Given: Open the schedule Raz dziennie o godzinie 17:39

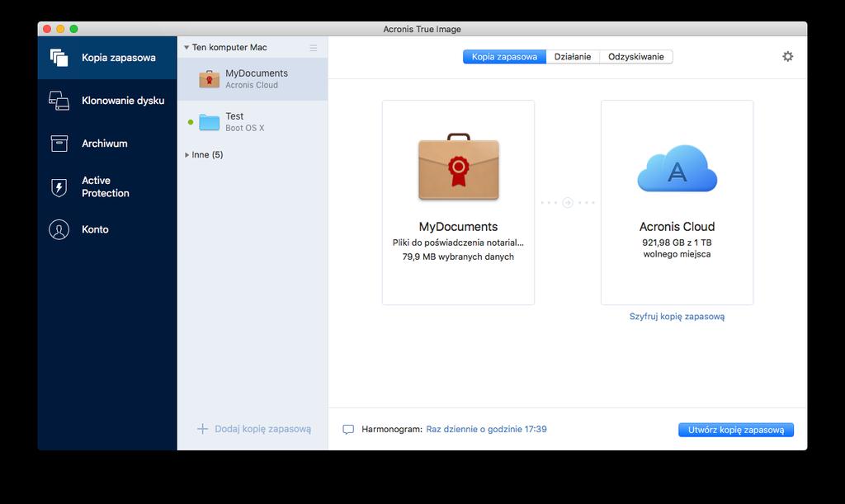Looking at the screenshot, I should 486,429.
